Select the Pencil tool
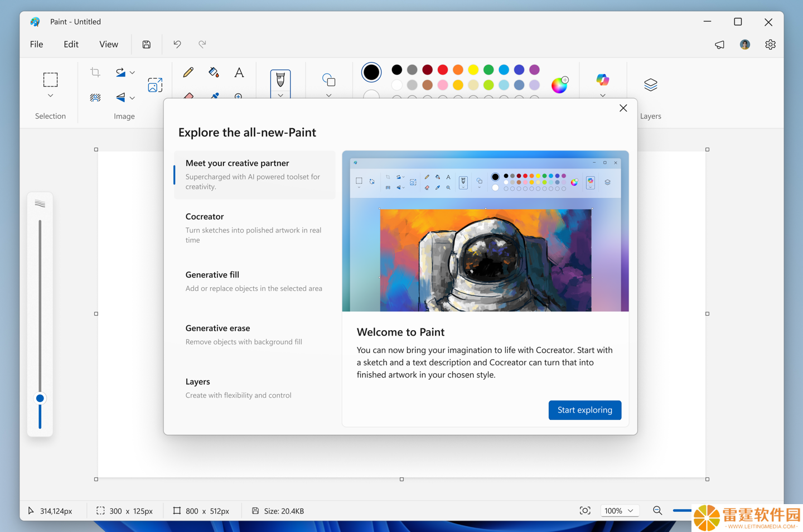Image resolution: width=803 pixels, height=532 pixels. [x=188, y=72]
